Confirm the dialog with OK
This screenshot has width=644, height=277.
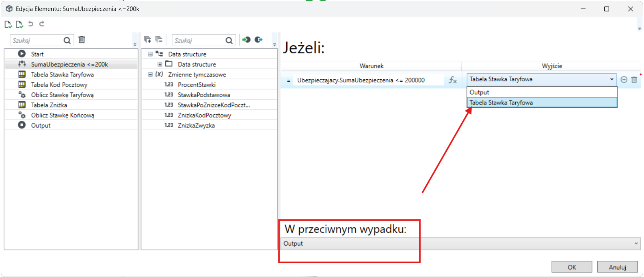(572, 267)
